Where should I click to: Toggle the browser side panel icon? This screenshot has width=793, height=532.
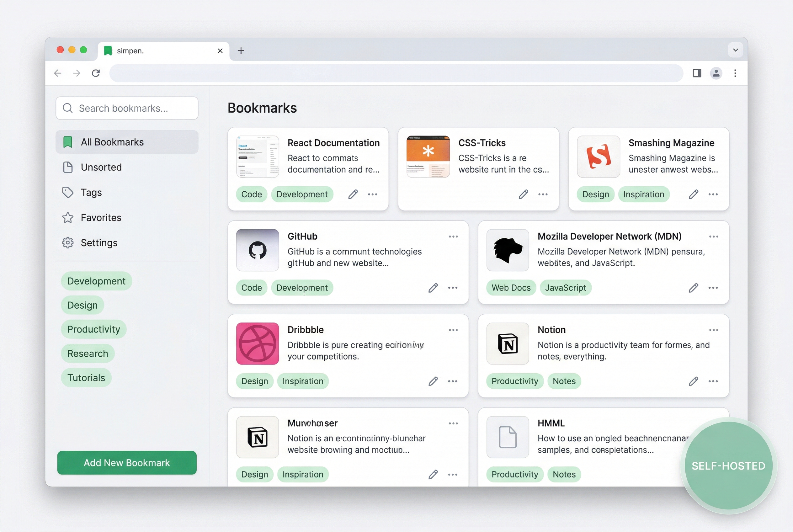[x=697, y=73]
